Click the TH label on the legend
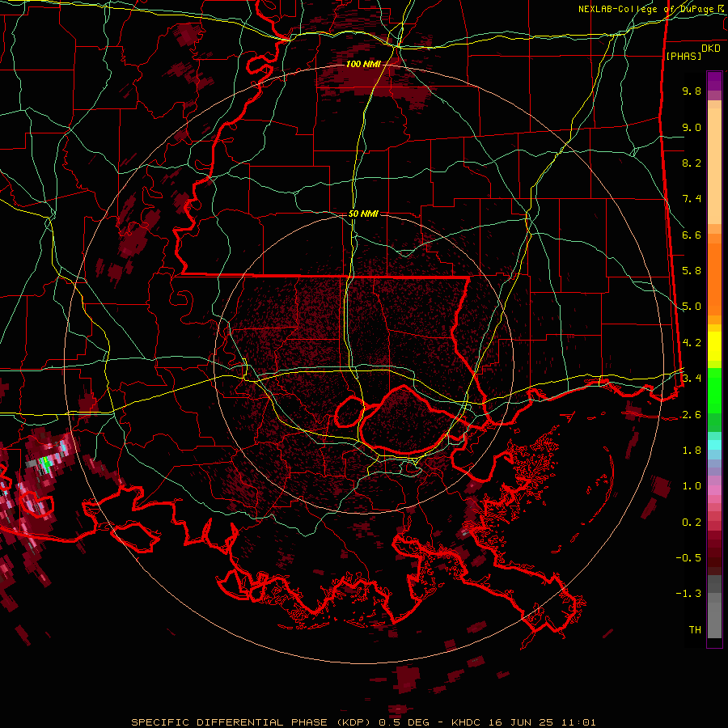 pyautogui.click(x=695, y=630)
